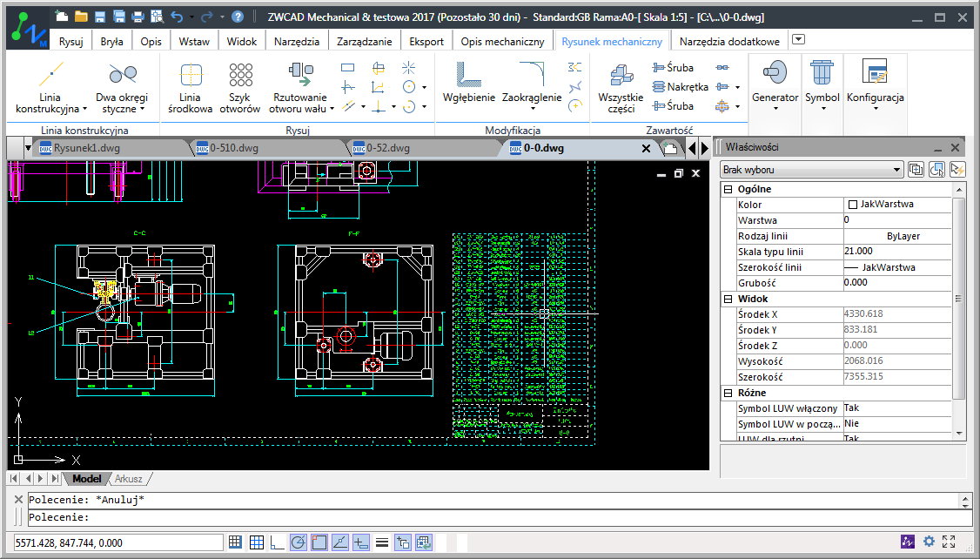Select the Szyk otworów tool

pos(240,88)
